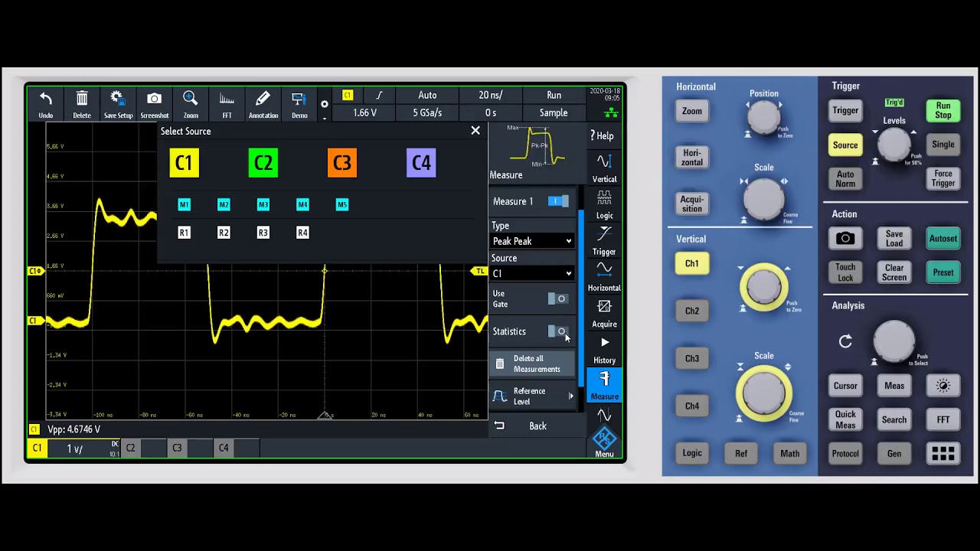Open the Vertical menu in sidebar
980x551 pixels.
pos(604,168)
